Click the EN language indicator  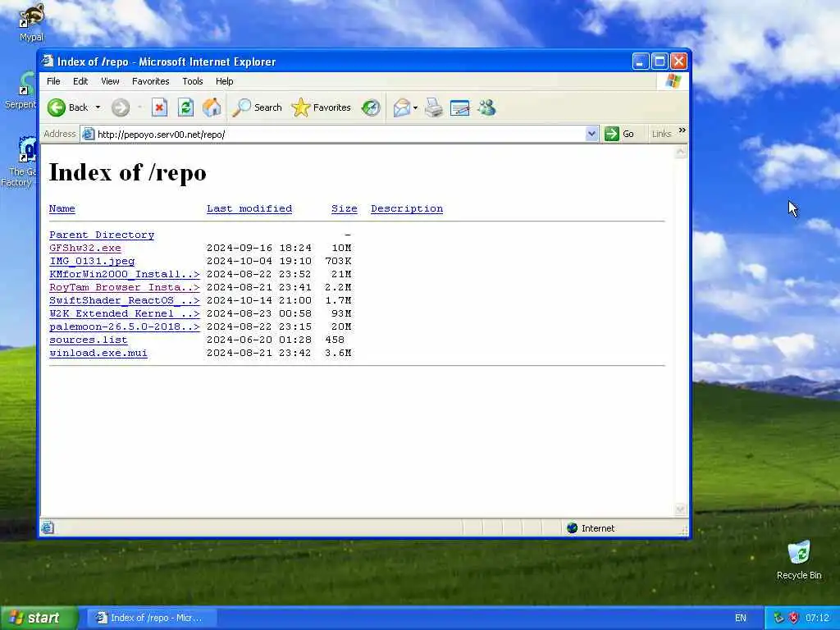click(741, 618)
